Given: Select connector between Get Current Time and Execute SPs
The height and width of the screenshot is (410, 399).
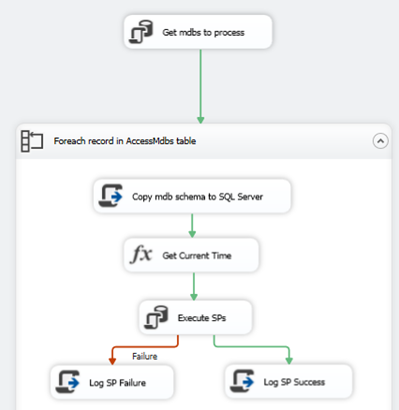Looking at the screenshot, I should coord(194,287).
